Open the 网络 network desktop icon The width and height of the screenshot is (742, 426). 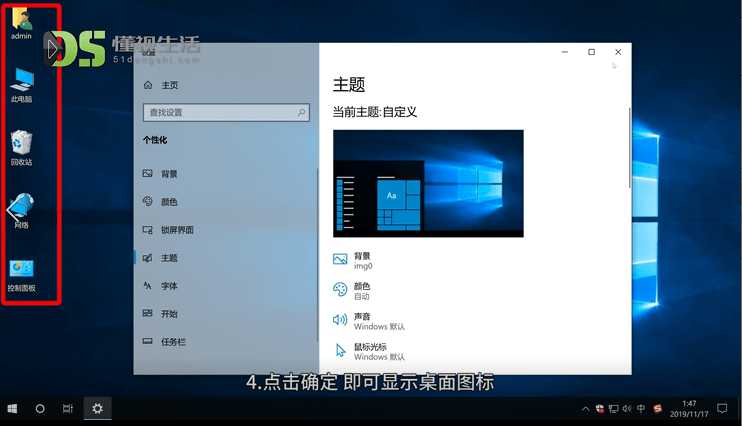coord(21,211)
